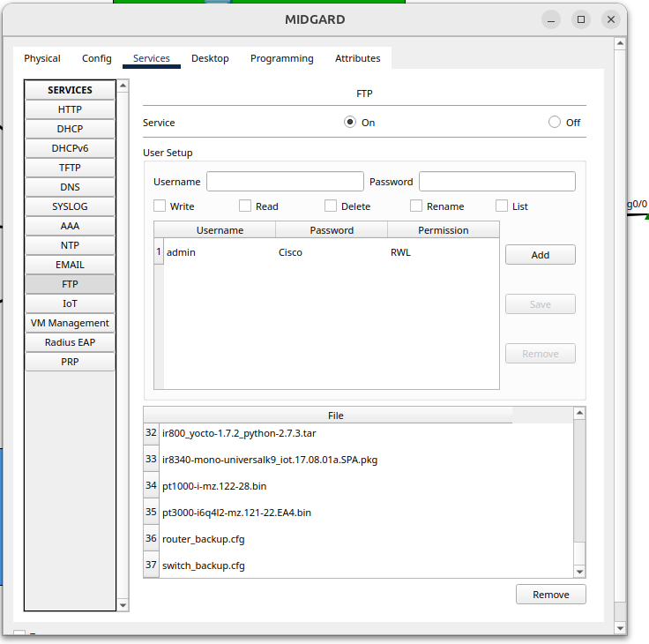Select router_backup.cfg in file list

[x=336, y=539]
